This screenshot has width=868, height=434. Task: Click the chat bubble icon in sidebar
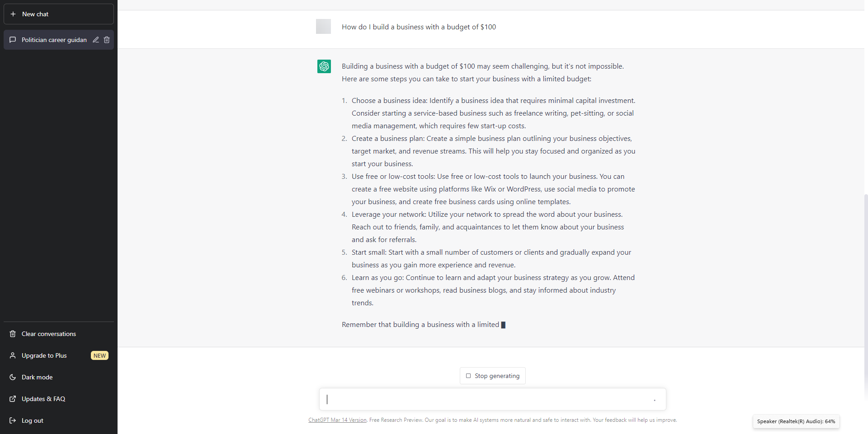click(x=13, y=40)
